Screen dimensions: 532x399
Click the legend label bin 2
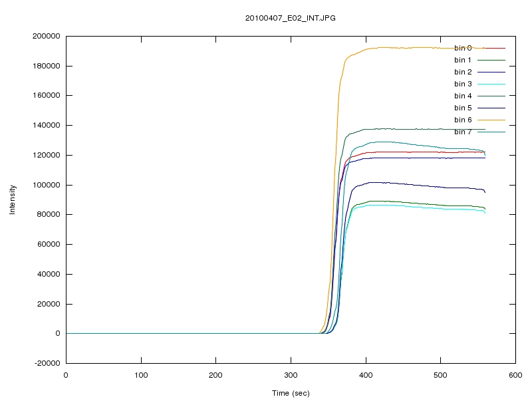pos(463,72)
